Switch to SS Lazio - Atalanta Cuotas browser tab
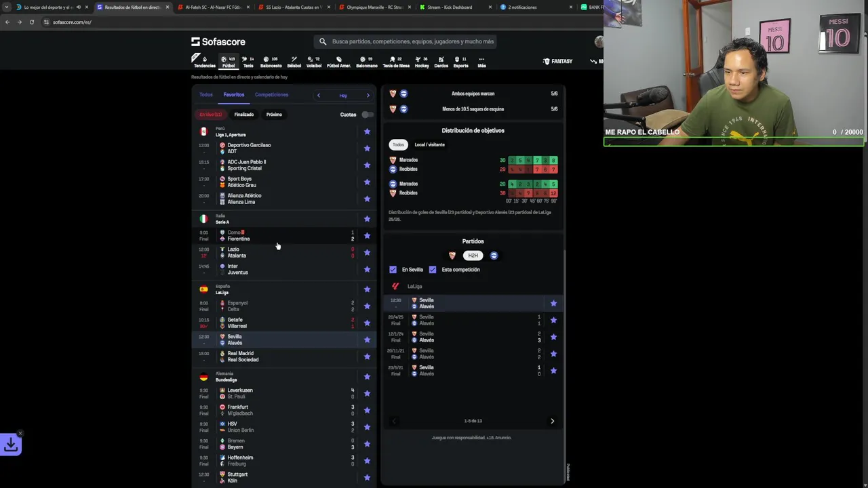Viewport: 868px width, 488px height. click(294, 7)
